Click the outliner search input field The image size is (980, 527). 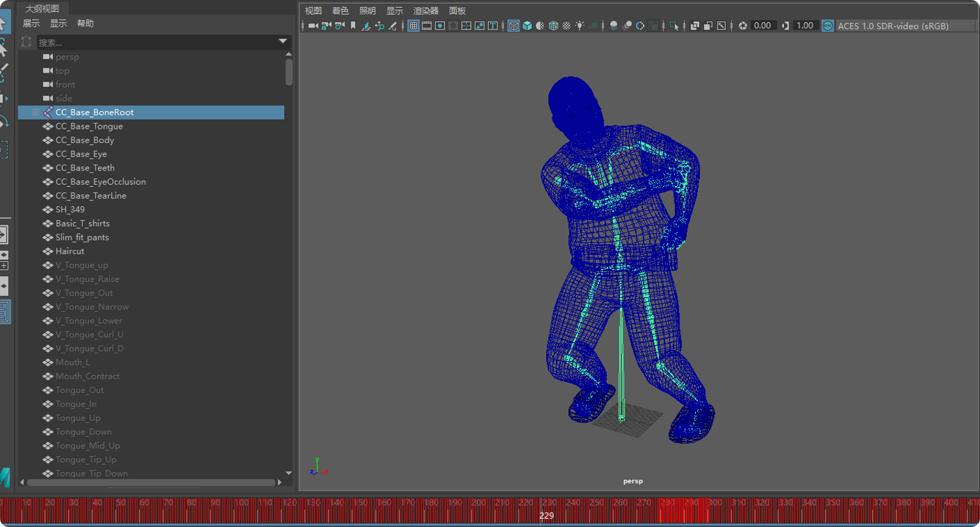(x=157, y=42)
